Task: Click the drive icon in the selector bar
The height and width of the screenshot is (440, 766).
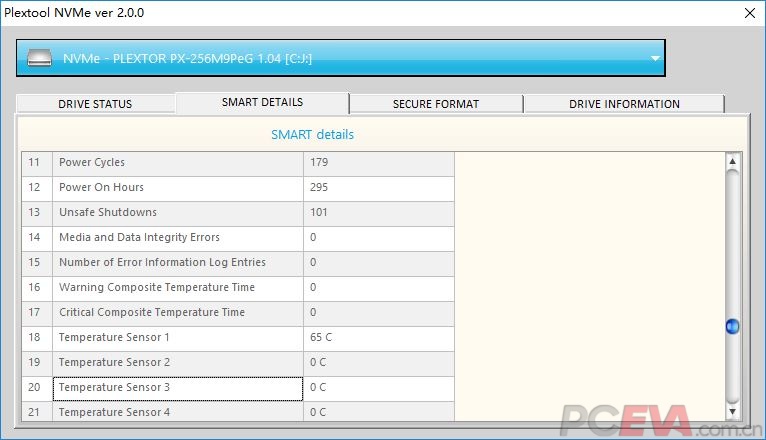Action: coord(39,58)
